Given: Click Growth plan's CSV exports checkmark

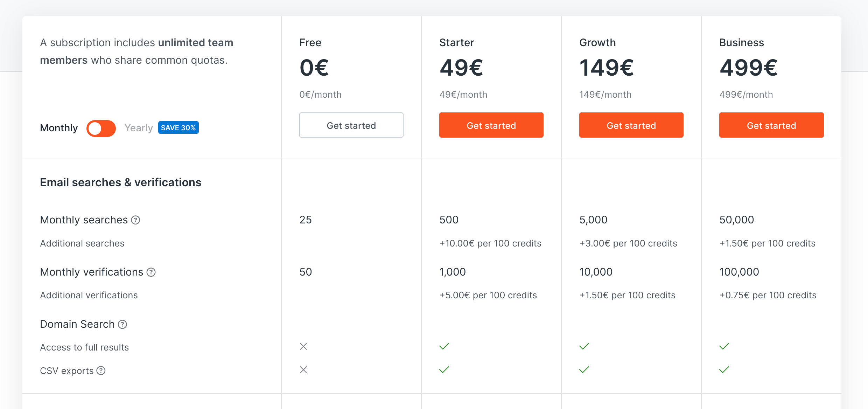Looking at the screenshot, I should 584,370.
